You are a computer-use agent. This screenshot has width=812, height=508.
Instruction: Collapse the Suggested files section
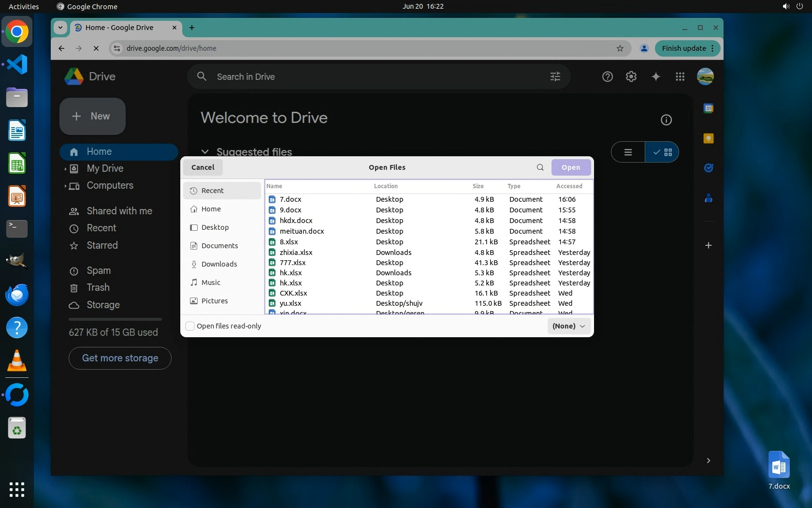point(205,152)
